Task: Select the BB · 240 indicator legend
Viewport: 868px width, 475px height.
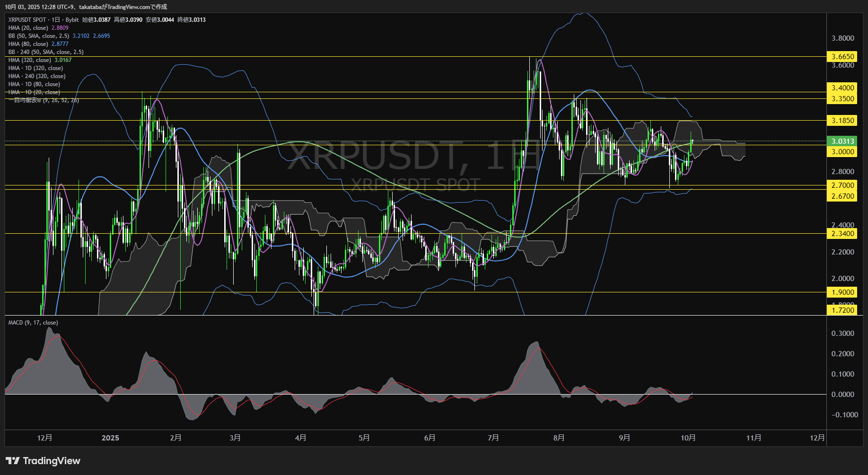Action: 46,52
